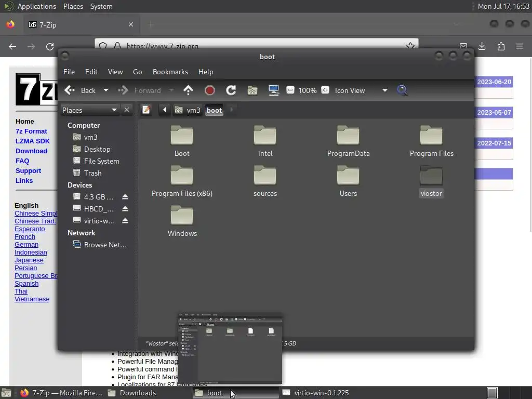This screenshot has width=532, height=399.
Task: Switch to virtio-win-0.1.225 taskbar window
Action: (x=315, y=393)
